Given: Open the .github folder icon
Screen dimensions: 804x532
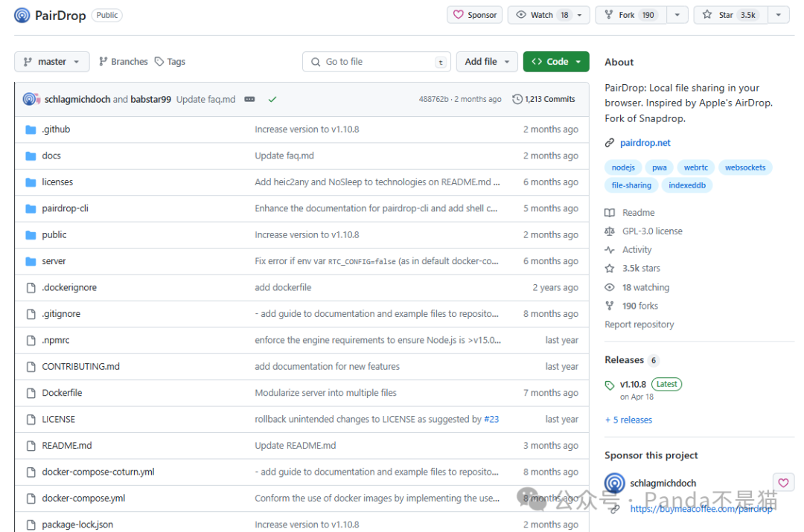Looking at the screenshot, I should [x=31, y=129].
